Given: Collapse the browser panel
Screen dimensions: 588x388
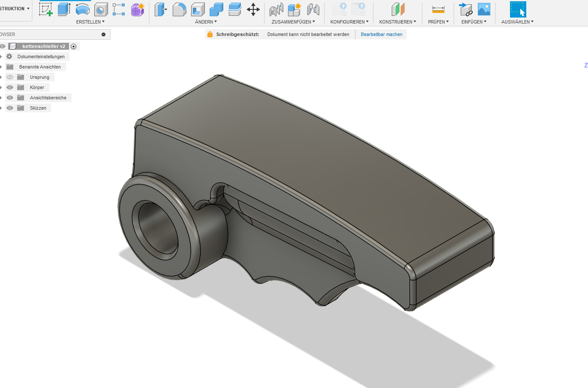Looking at the screenshot, I should point(103,34).
